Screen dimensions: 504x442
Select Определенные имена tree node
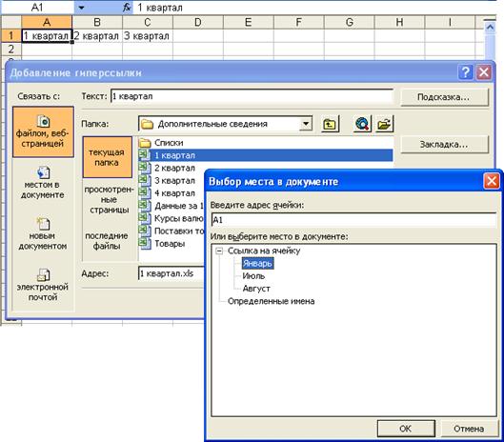click(271, 301)
